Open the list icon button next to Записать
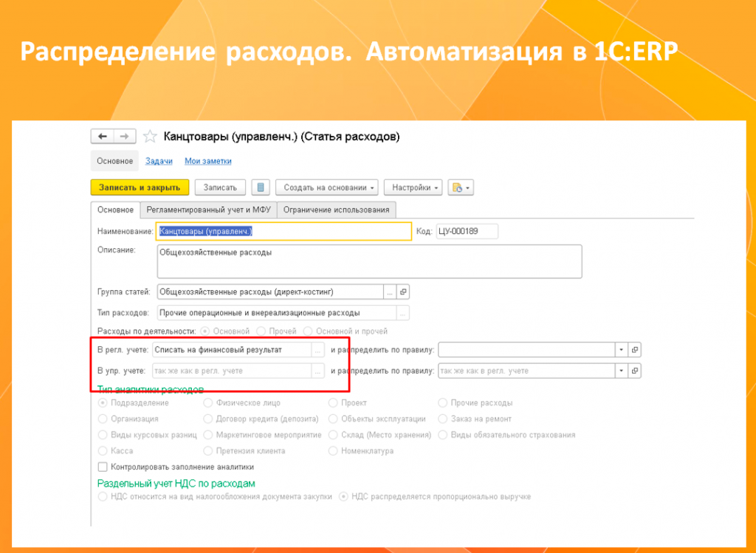This screenshot has width=756, height=553. 261,188
